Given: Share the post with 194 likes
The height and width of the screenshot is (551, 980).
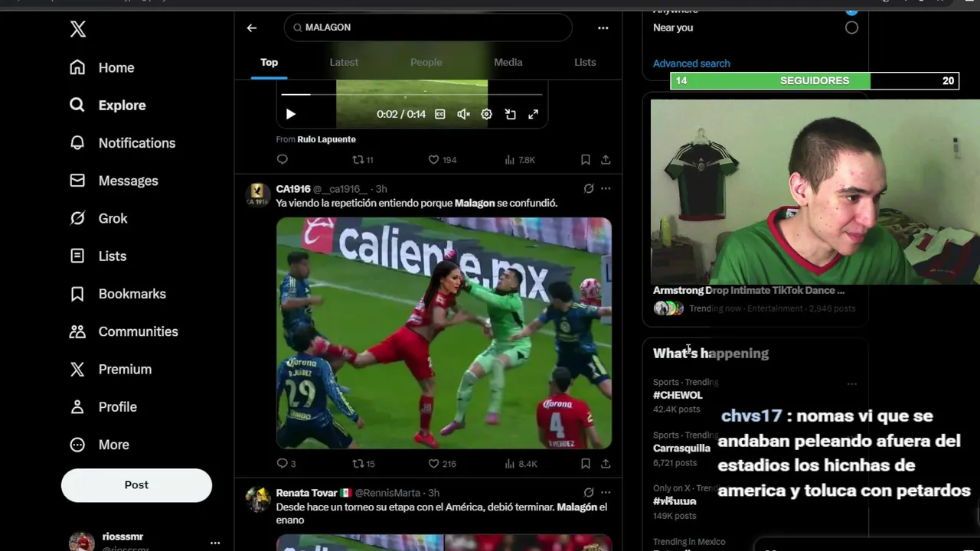Looking at the screenshot, I should pyautogui.click(x=606, y=160).
